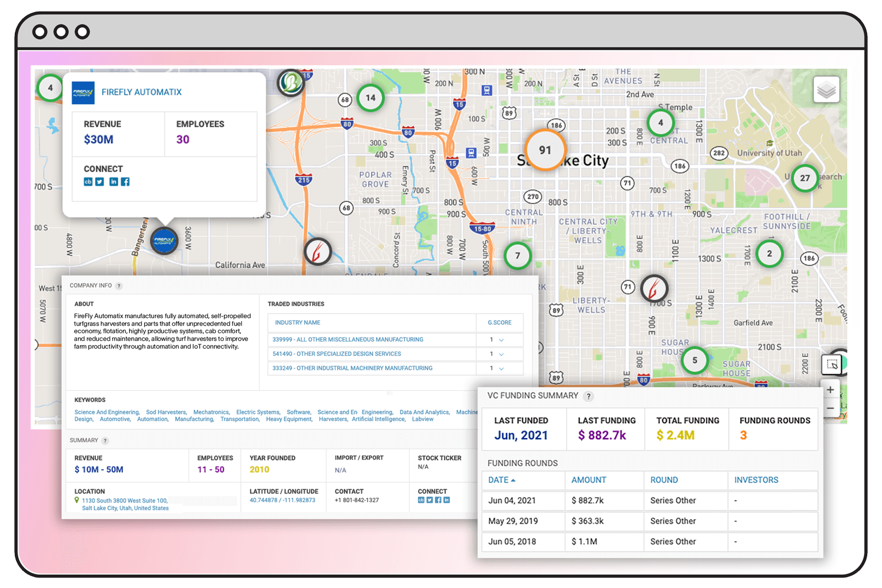Screen dimensions: 882x588
Task: Click the Sod Harvesters keyword
Action: pyautogui.click(x=166, y=412)
